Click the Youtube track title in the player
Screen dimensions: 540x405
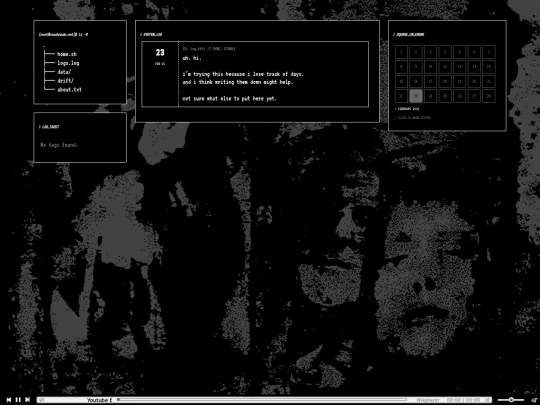point(99,400)
